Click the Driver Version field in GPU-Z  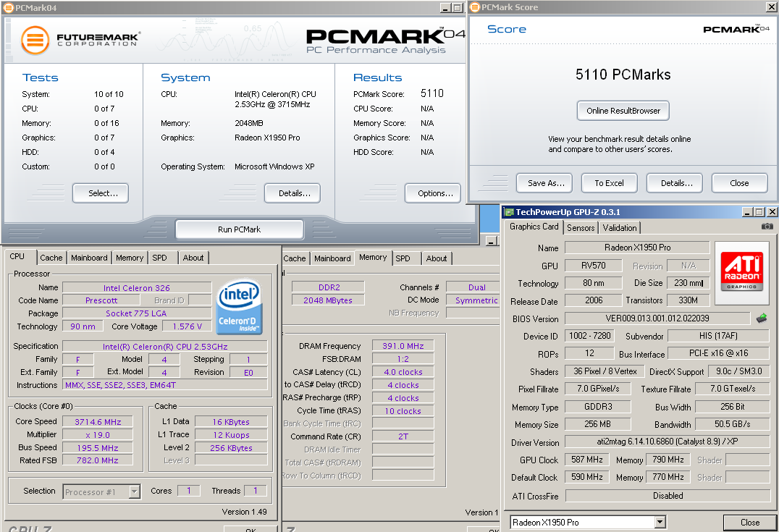click(x=668, y=442)
